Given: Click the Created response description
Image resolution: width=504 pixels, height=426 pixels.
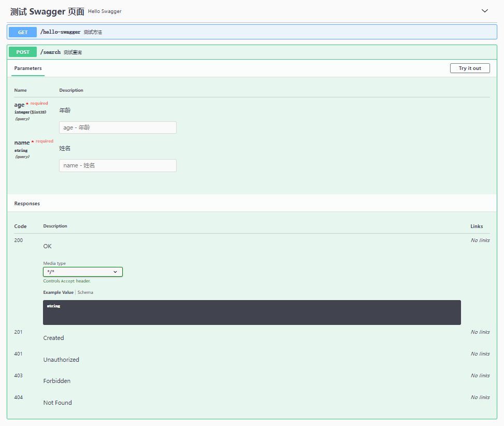Looking at the screenshot, I should point(54,338).
